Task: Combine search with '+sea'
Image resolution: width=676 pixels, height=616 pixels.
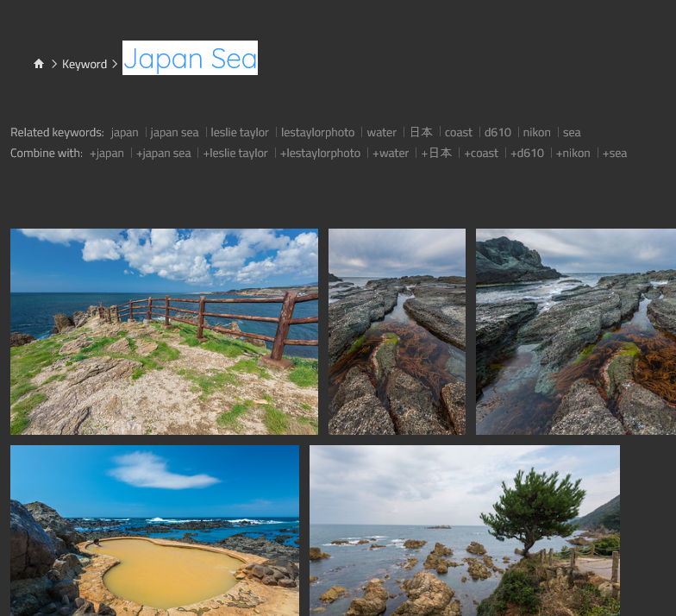Action: click(x=615, y=154)
